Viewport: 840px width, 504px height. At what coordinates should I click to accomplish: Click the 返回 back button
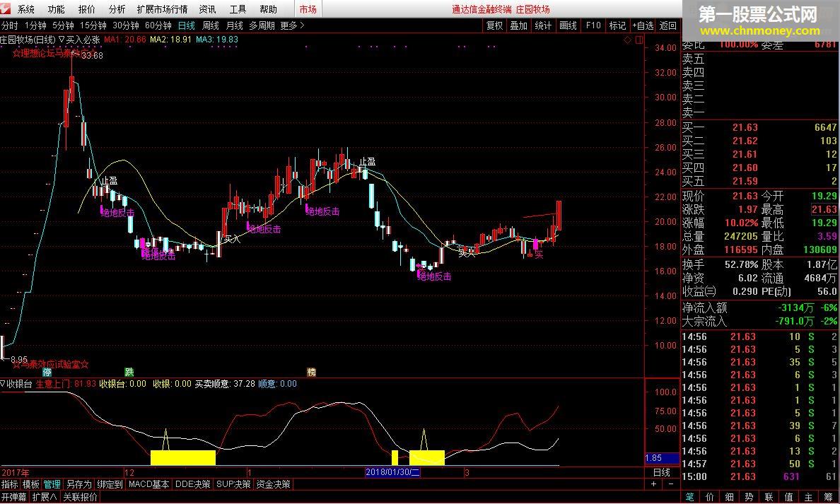(x=668, y=25)
